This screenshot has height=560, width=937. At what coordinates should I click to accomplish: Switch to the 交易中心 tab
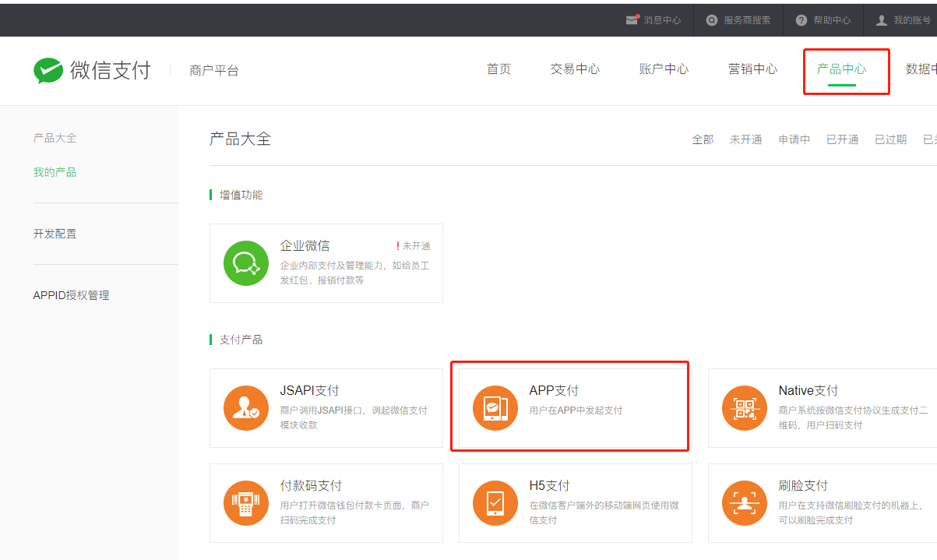(575, 69)
